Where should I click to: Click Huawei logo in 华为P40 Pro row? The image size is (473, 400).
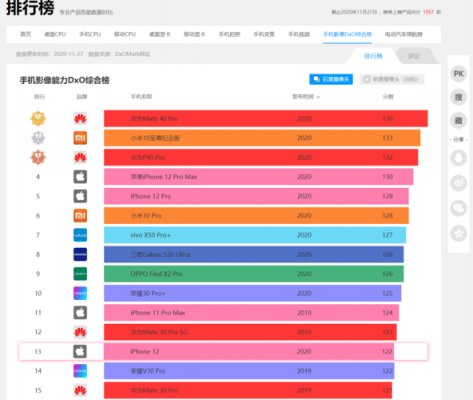click(80, 157)
